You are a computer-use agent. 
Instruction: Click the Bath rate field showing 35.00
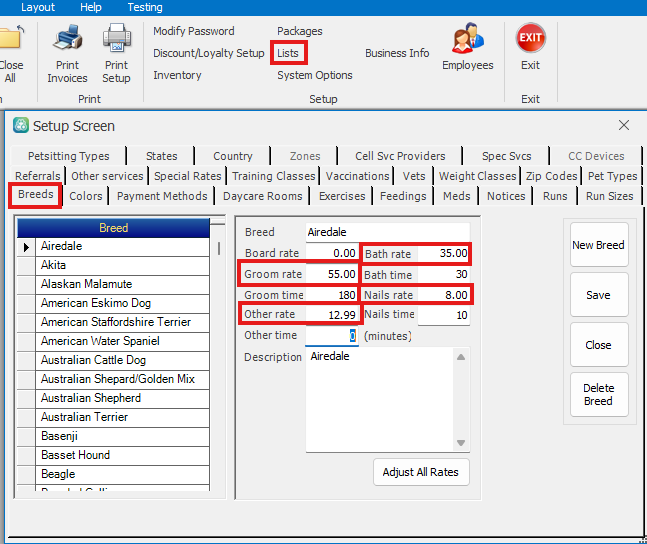443,253
